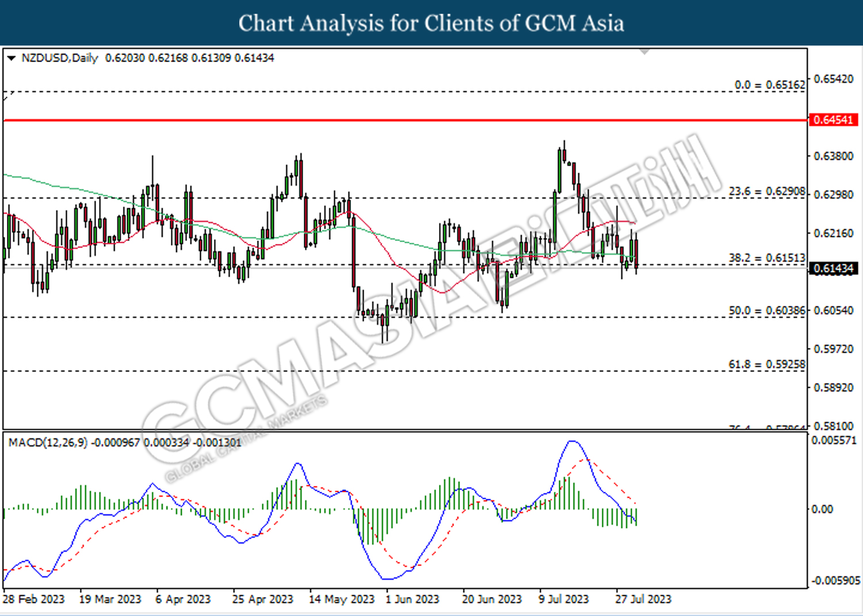Click the red 0.64541 price tag
The width and height of the screenshot is (863, 616).
tap(834, 120)
